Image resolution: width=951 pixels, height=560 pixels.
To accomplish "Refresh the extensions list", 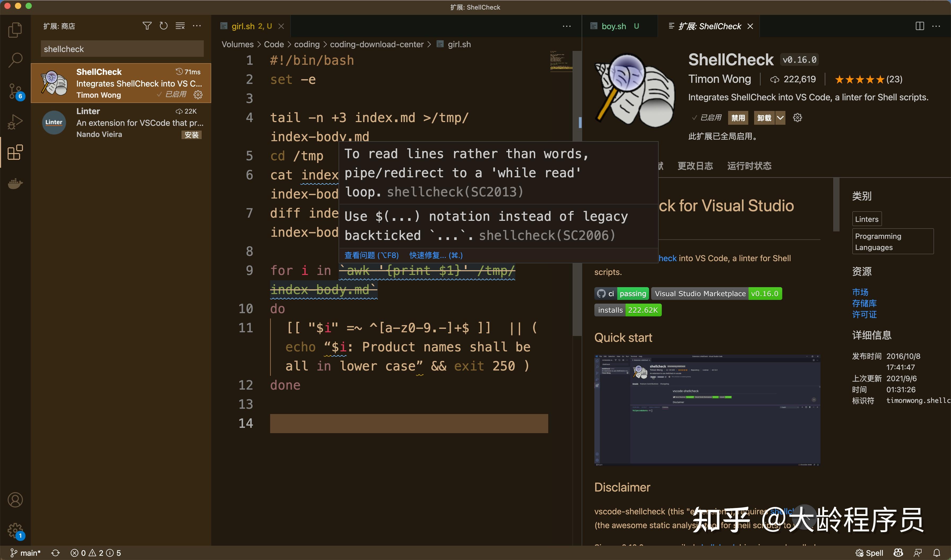I will [163, 26].
